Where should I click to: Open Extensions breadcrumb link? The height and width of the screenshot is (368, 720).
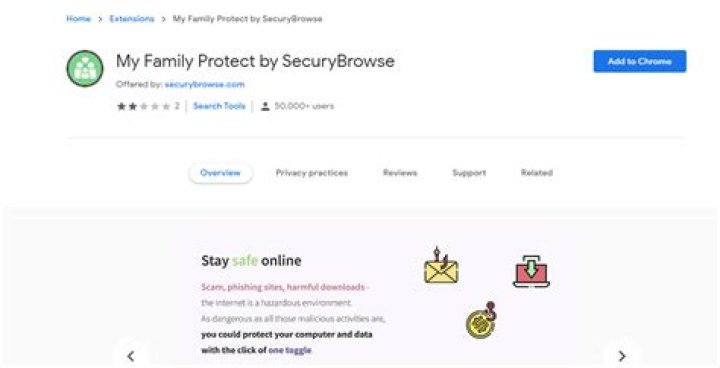click(x=132, y=19)
